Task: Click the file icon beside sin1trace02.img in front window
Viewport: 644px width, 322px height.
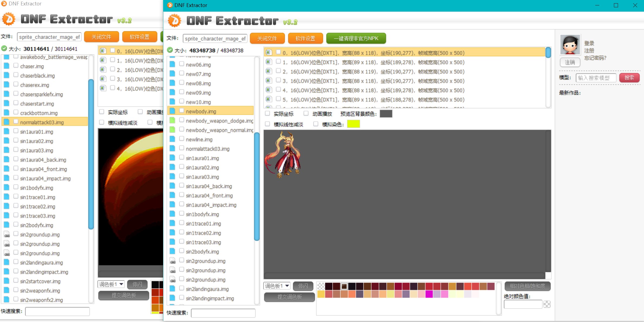Action: [x=172, y=233]
